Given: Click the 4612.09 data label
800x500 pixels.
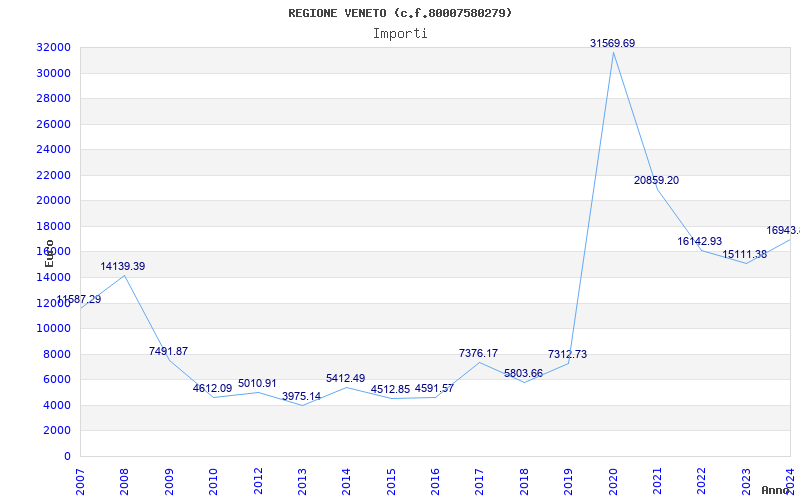Looking at the screenshot, I should tap(212, 388).
